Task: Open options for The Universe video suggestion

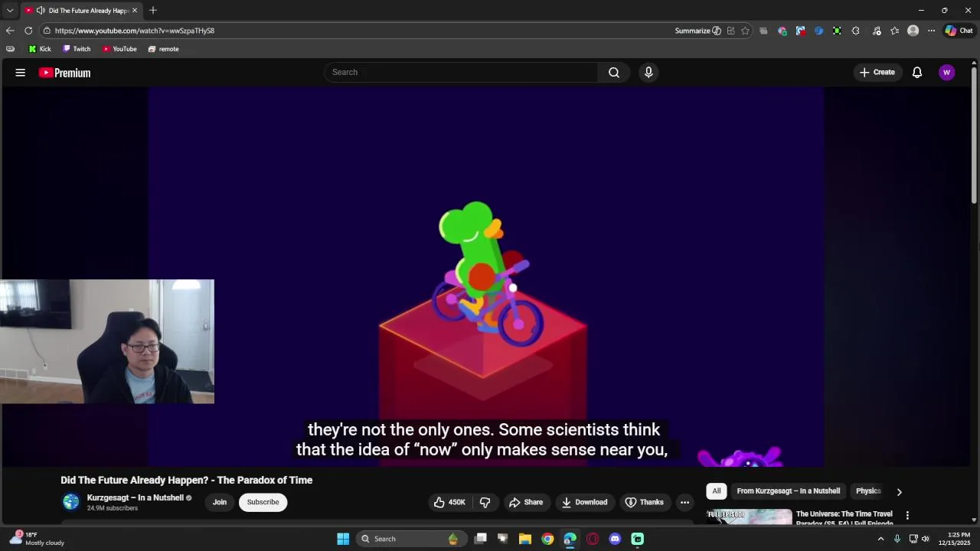Action: (x=907, y=516)
